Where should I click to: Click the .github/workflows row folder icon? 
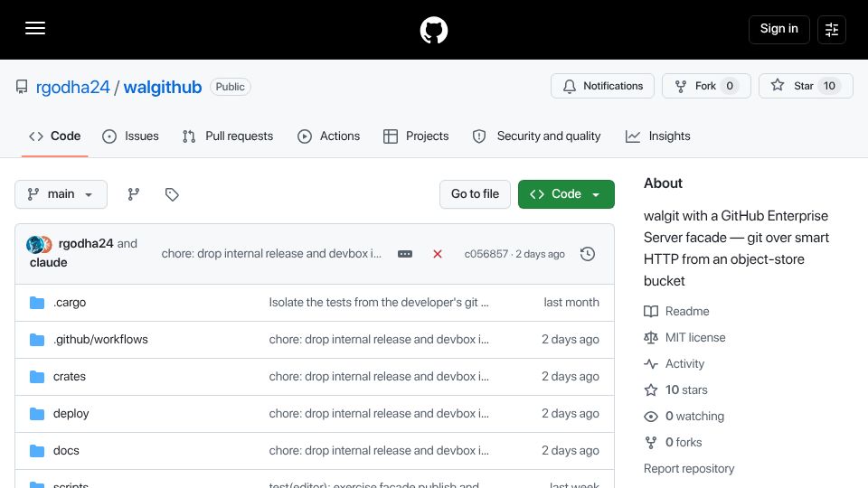pyautogui.click(x=37, y=340)
